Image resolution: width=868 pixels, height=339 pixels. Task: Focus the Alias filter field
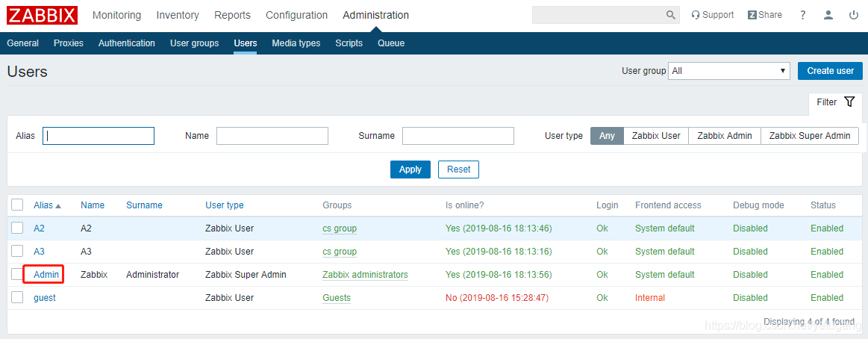[x=99, y=136]
